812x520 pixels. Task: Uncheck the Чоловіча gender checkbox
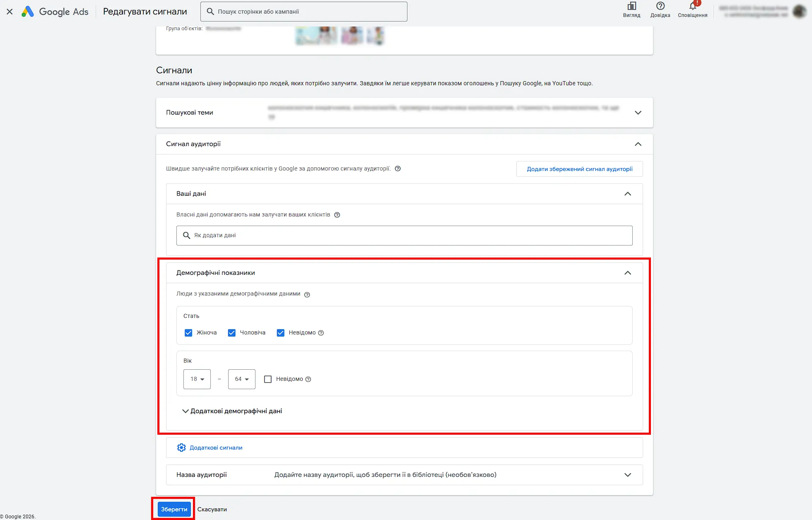pos(232,333)
